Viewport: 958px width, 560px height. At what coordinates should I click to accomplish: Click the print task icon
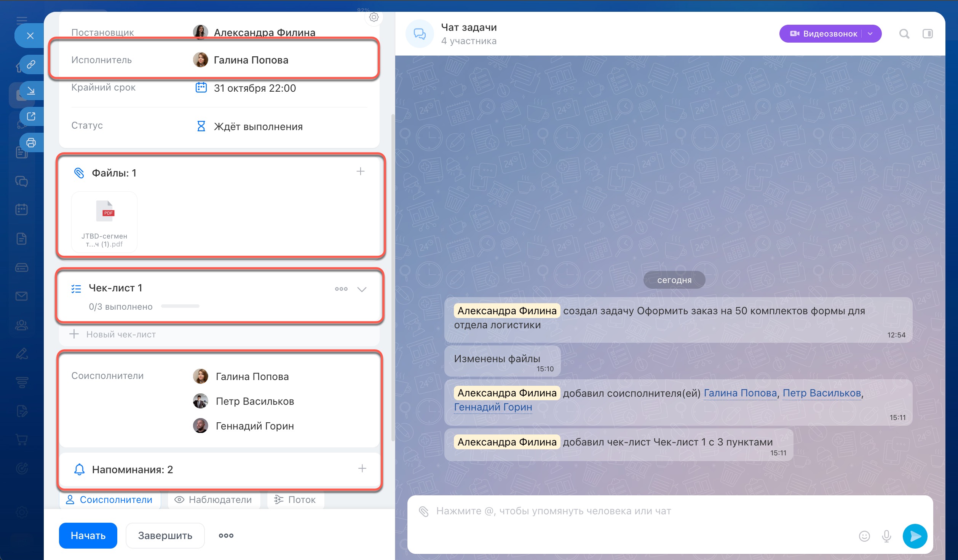click(31, 143)
